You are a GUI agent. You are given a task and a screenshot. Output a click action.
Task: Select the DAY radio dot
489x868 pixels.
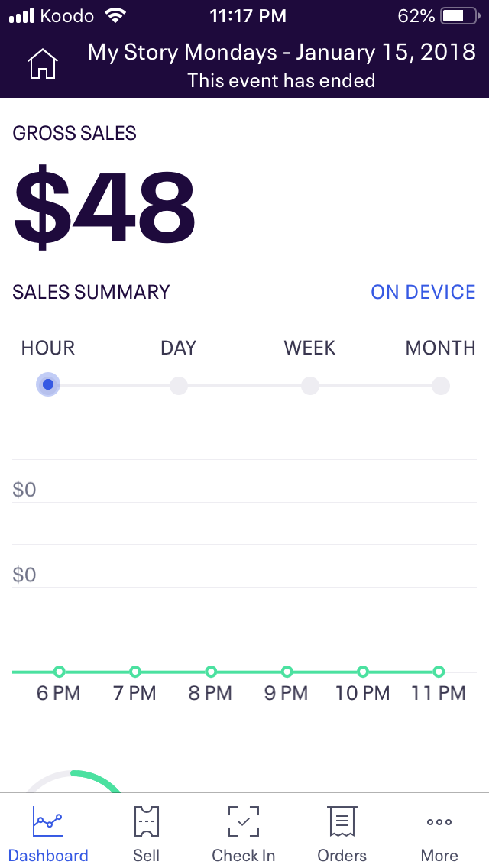click(179, 385)
